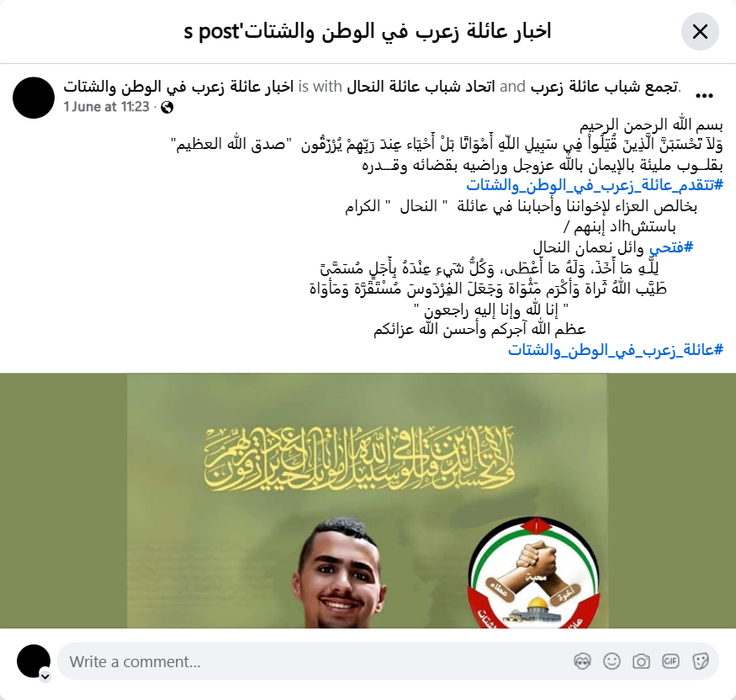Open the sticker picker icon

pos(701,661)
